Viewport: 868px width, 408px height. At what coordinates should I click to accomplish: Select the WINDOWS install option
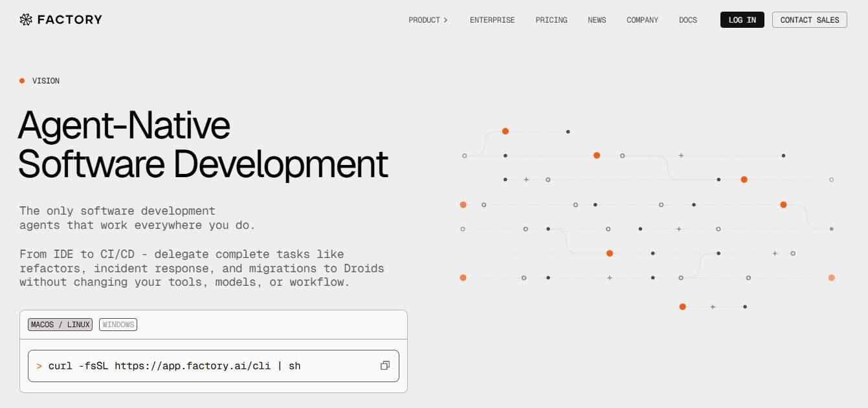(x=118, y=325)
